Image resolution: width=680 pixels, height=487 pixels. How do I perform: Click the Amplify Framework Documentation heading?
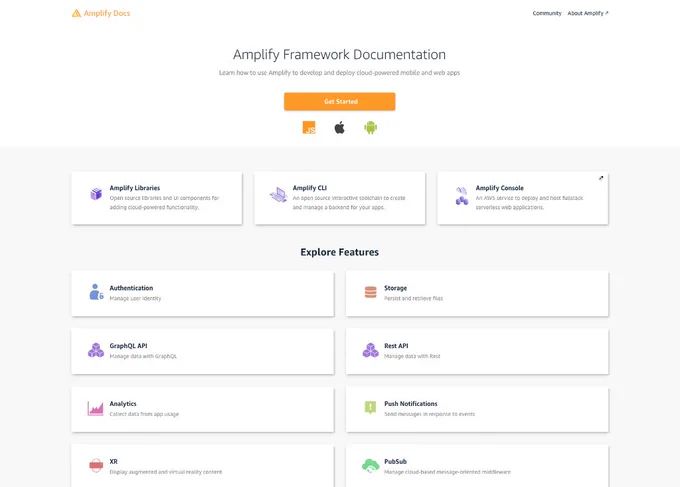[x=340, y=55]
